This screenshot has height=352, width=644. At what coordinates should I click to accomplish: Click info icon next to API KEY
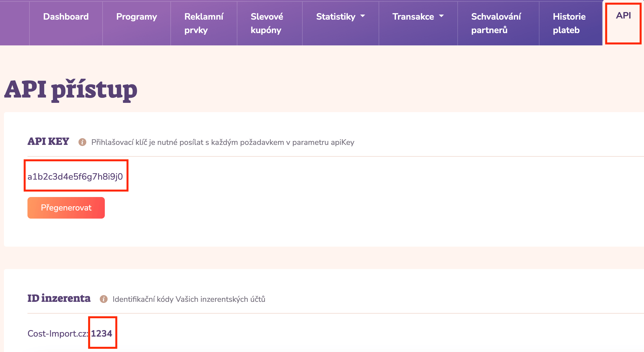point(82,142)
